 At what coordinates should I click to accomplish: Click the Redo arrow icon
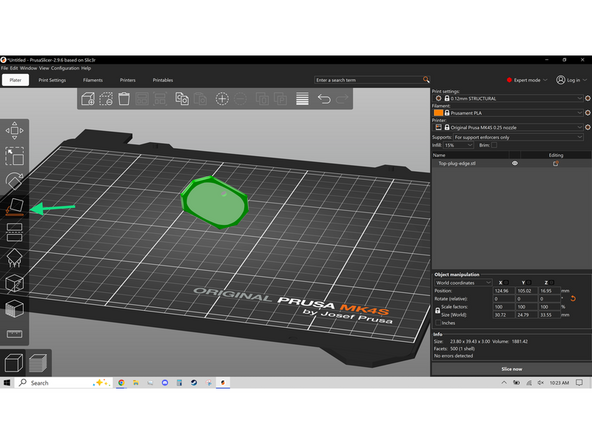[x=342, y=99]
